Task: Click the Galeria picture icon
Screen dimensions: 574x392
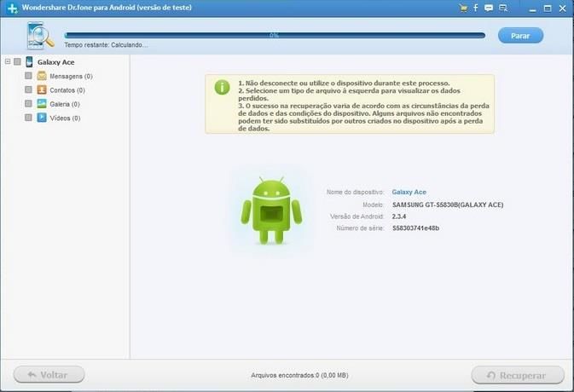Action: pyautogui.click(x=42, y=103)
